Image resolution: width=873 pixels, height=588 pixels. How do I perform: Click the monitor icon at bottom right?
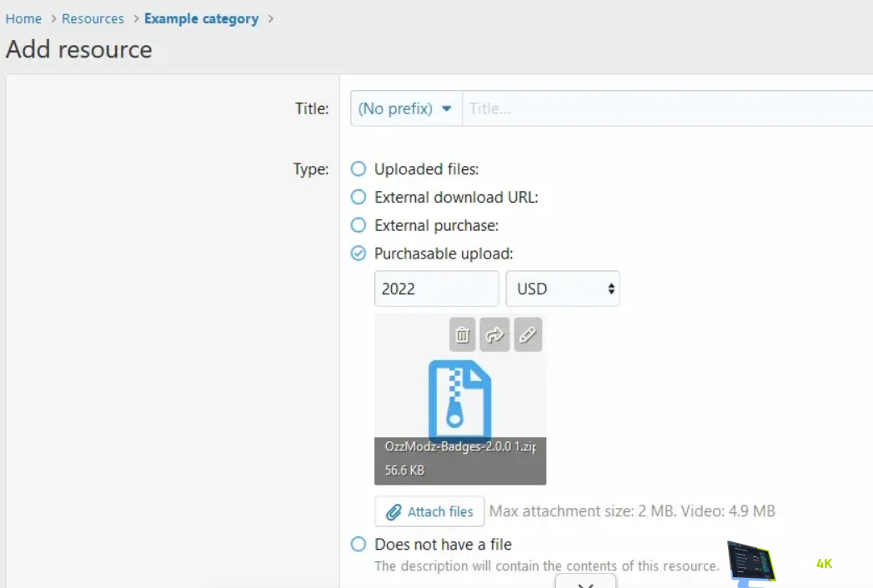click(x=751, y=564)
